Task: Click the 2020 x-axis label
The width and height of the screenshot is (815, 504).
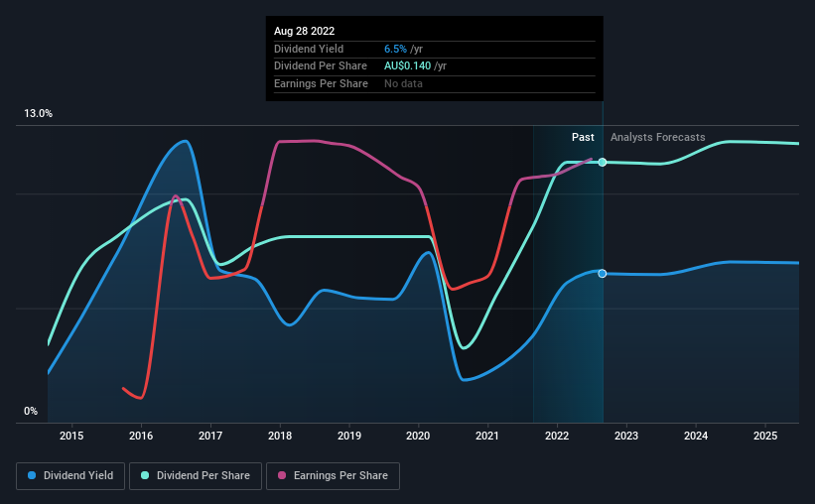Action: [418, 436]
